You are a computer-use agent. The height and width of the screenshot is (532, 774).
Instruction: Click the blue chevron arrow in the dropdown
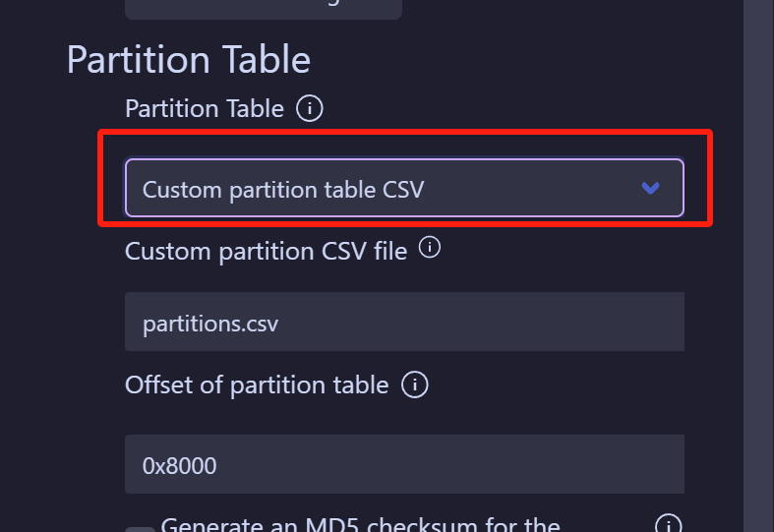click(650, 188)
